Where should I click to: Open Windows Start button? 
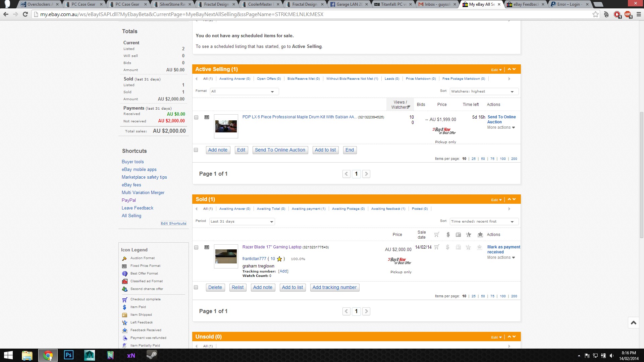click(8, 355)
